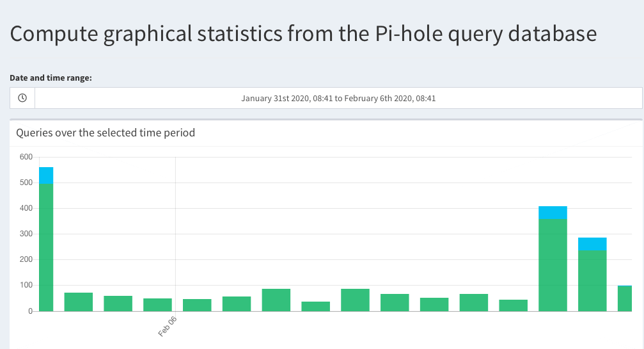Screen dimensions: 644x349
Task: Click the partially visible last bar near 100
Action: pos(625,298)
